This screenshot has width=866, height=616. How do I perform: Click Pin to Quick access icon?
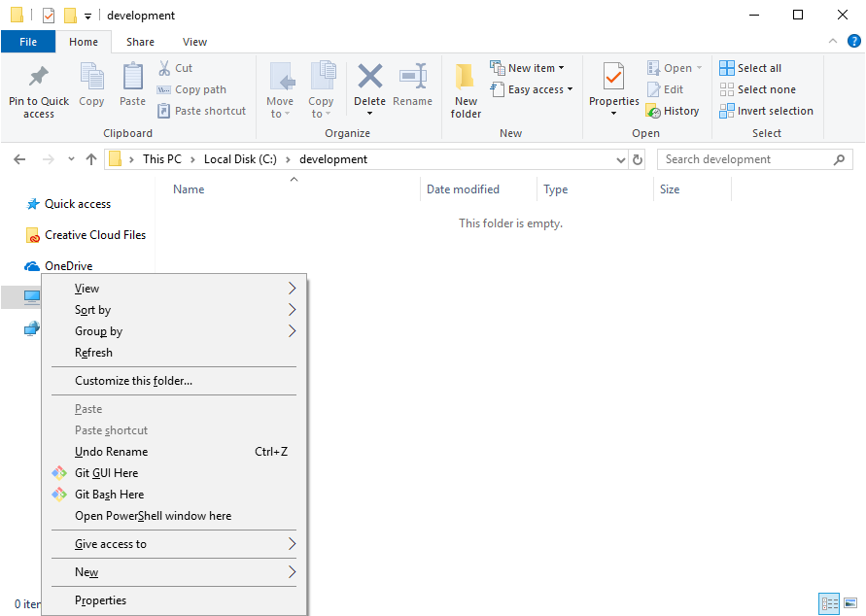[39, 78]
